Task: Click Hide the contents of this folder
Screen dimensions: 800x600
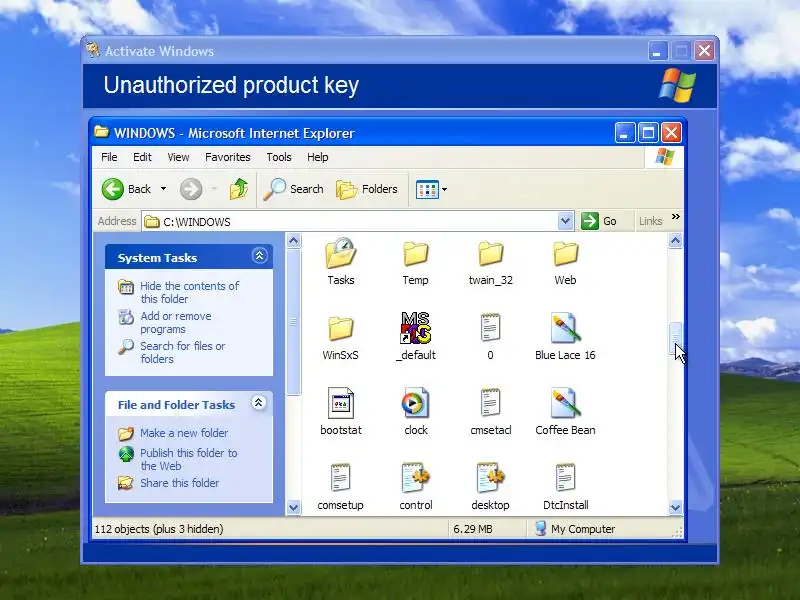Action: [x=189, y=292]
